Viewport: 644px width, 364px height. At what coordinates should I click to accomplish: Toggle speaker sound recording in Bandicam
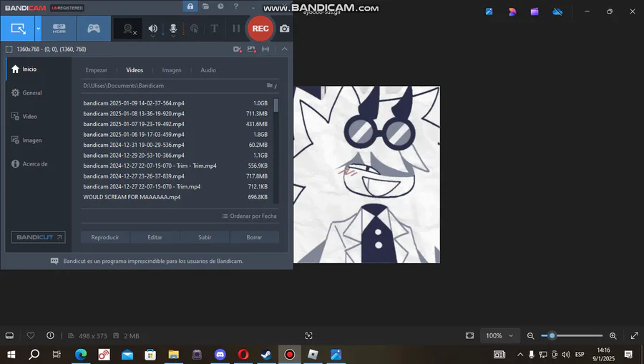153,29
